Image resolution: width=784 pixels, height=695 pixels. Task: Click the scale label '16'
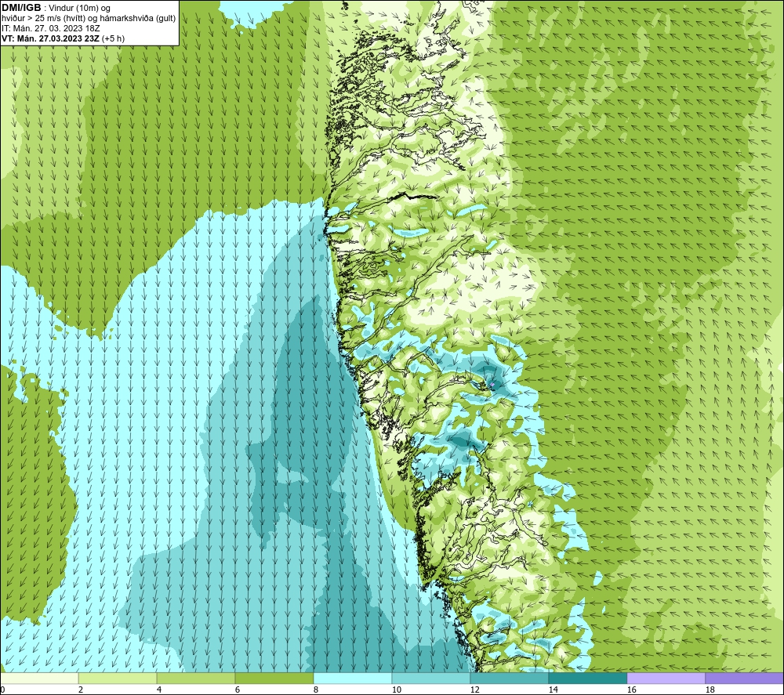coord(631,690)
